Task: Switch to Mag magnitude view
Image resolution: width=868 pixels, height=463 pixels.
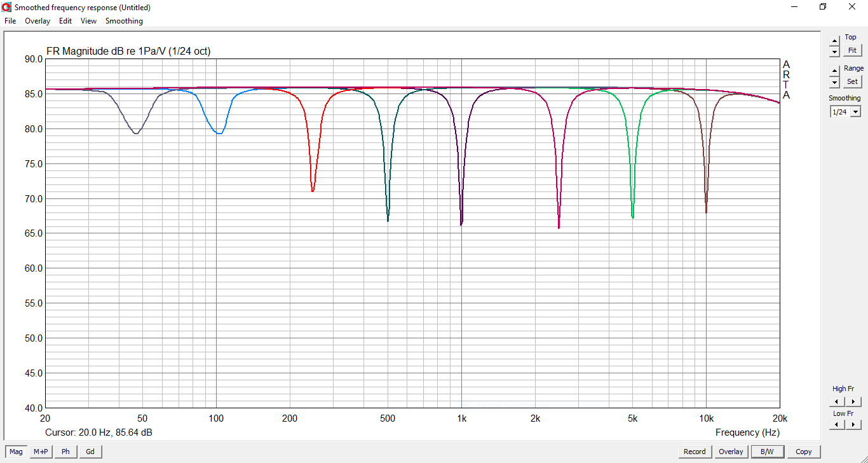Action: (x=16, y=452)
